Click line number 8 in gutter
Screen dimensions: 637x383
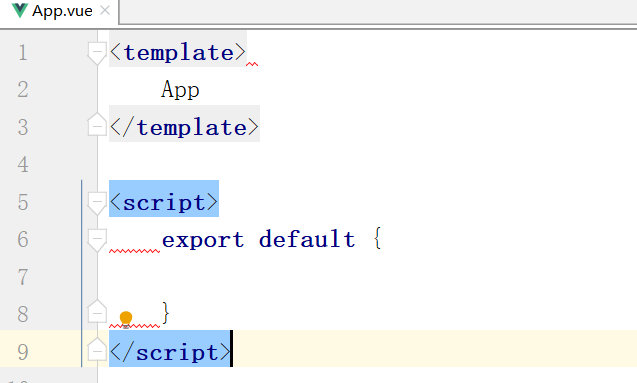pyautogui.click(x=23, y=314)
